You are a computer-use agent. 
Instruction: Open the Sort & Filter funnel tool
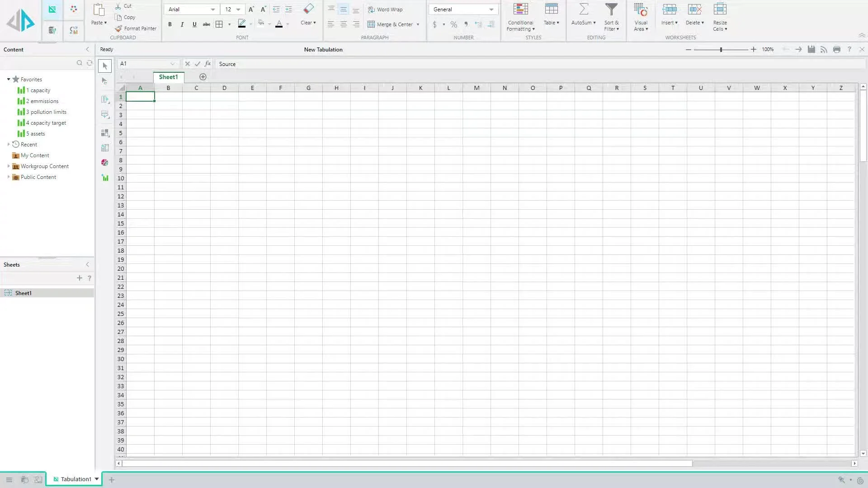click(x=611, y=9)
